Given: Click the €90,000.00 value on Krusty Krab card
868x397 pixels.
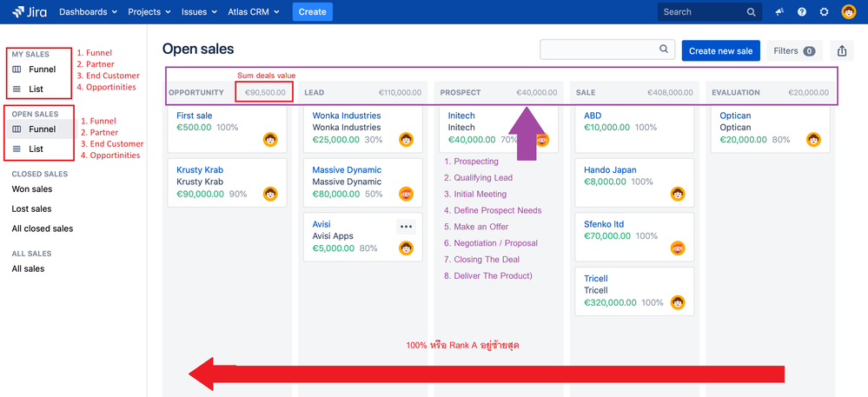Looking at the screenshot, I should [x=201, y=194].
